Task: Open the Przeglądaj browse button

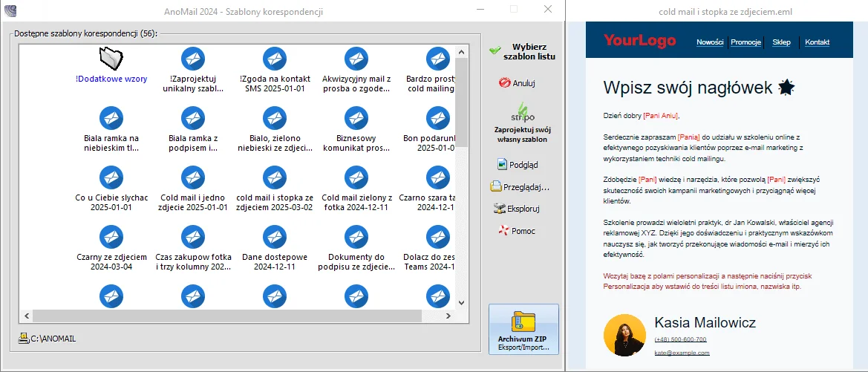Action: pos(520,187)
